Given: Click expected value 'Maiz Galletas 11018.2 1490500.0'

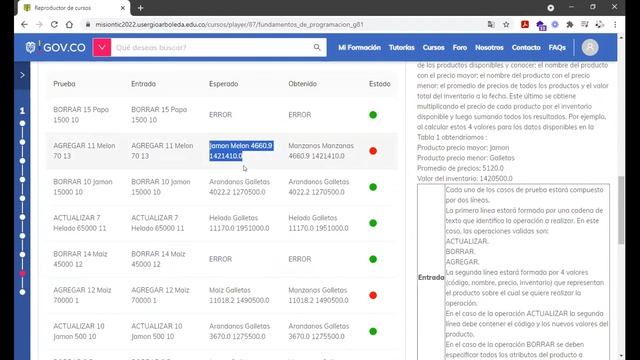Looking at the screenshot, I should pyautogui.click(x=239, y=295).
